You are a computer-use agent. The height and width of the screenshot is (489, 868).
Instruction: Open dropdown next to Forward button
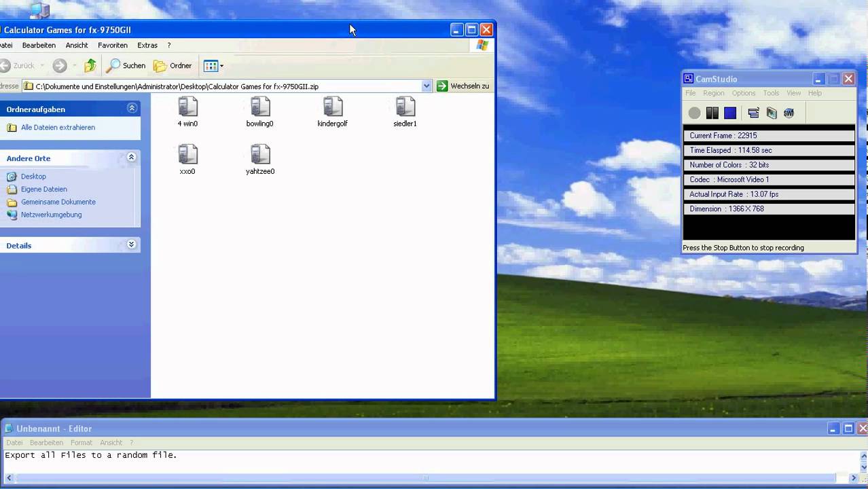click(x=74, y=66)
